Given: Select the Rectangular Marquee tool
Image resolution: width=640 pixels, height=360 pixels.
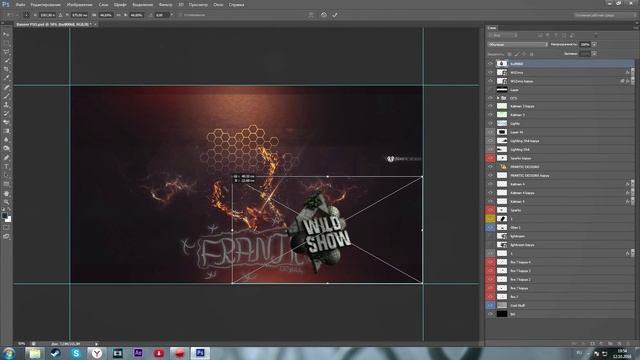Looking at the screenshot, I should [x=6, y=43].
